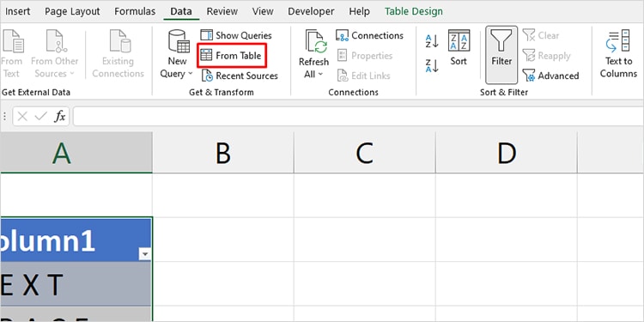This screenshot has height=322, width=644.
Task: Expand the Refresh All dropdown arrow
Action: pos(320,75)
